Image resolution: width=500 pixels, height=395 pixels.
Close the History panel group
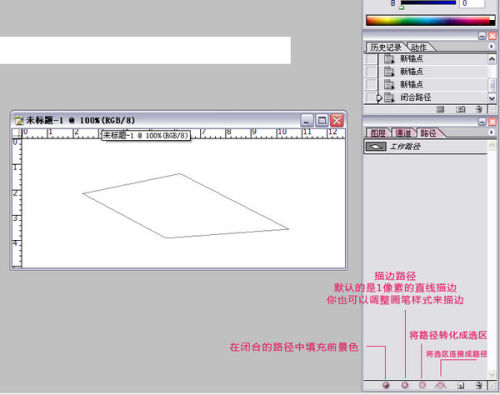pos(492,36)
